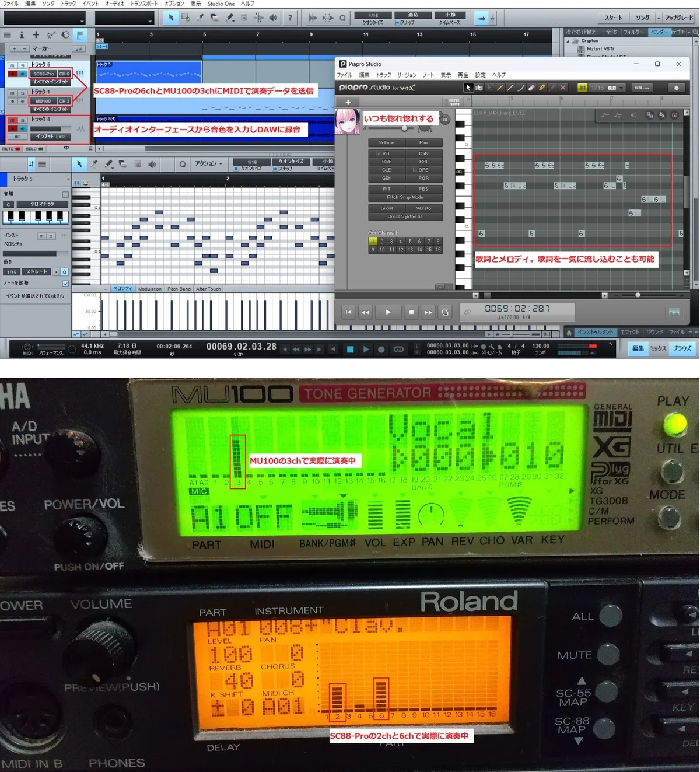Adjust the Piapro track volume slider

[x=405, y=128]
